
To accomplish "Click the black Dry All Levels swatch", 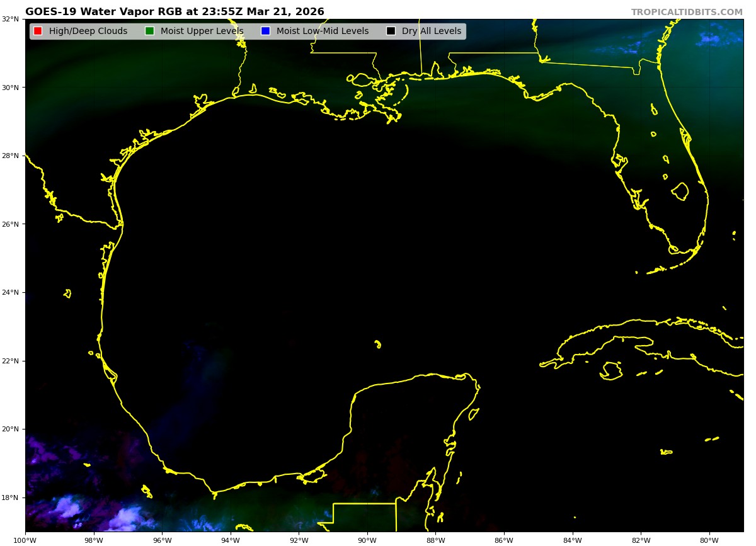I will coord(391,31).
